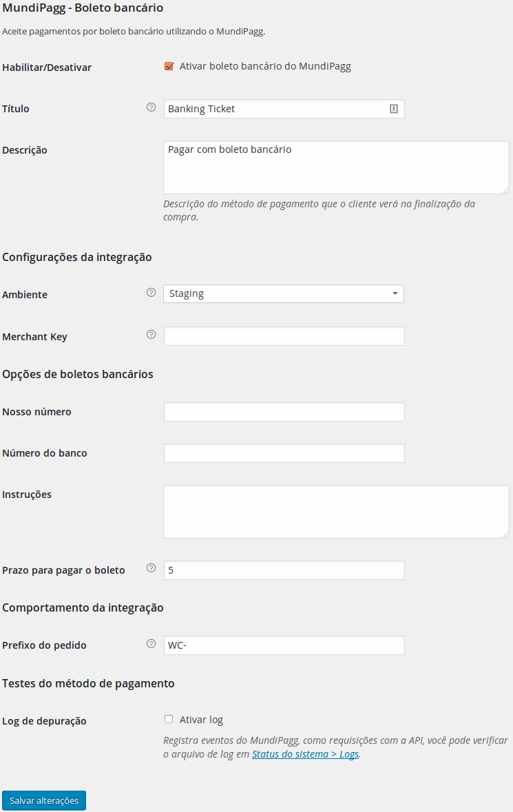
Task: Click into Número do banco field
Action: coord(284,453)
